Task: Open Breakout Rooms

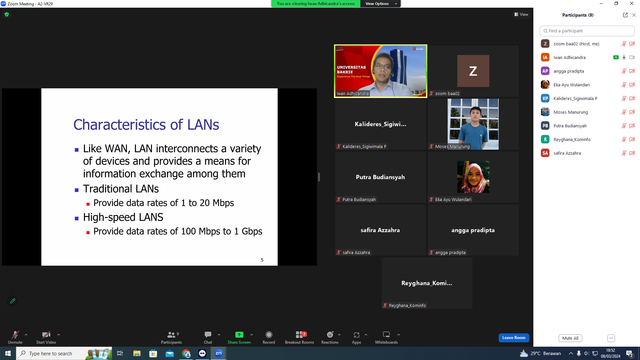Action: click(300, 337)
